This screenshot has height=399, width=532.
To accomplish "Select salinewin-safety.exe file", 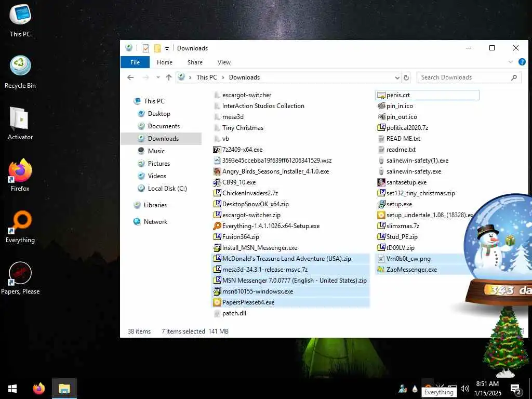I will point(414,171).
